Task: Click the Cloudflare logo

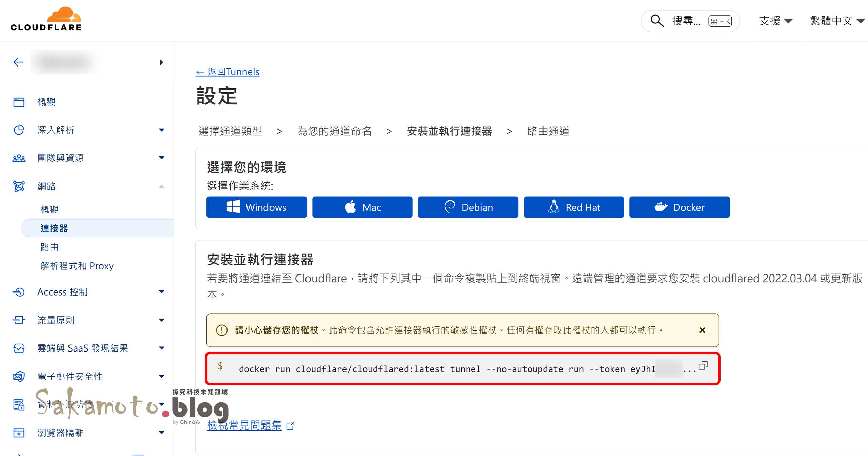Action: 46,19
